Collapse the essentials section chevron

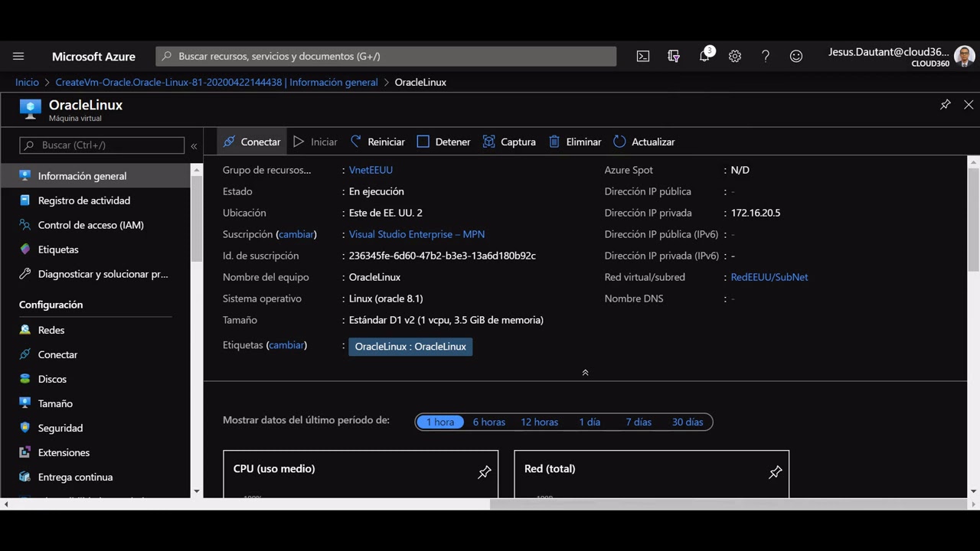(x=585, y=373)
